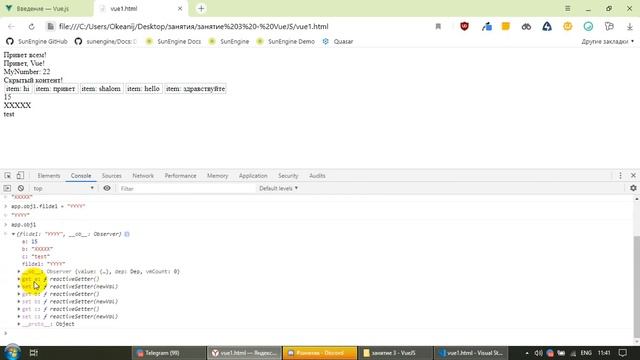The image size is (640, 360).
Task: Expand the 'set c' reactiveSetter entry
Action: [19, 316]
